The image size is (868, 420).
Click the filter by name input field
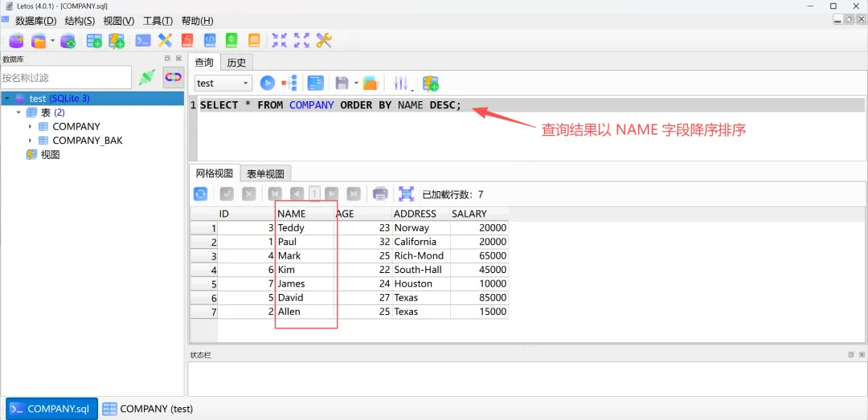[66, 77]
